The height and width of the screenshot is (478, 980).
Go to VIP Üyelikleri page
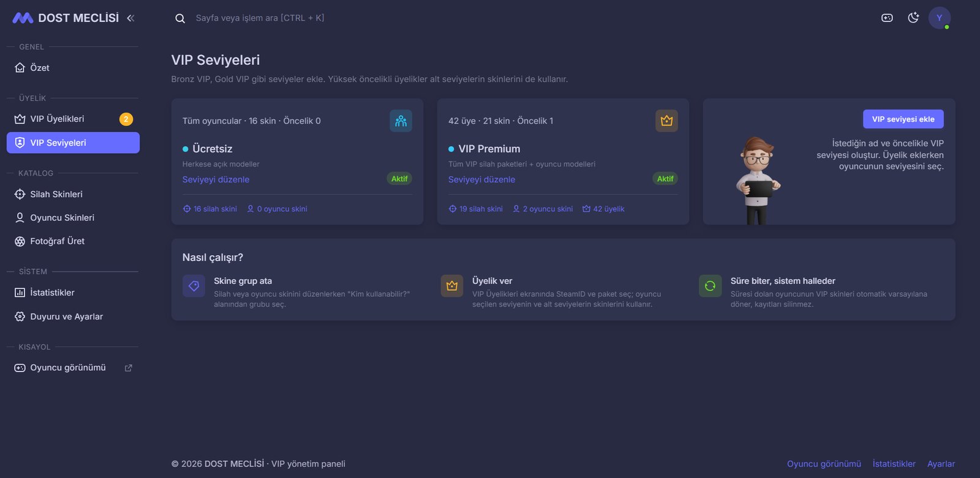click(x=73, y=119)
